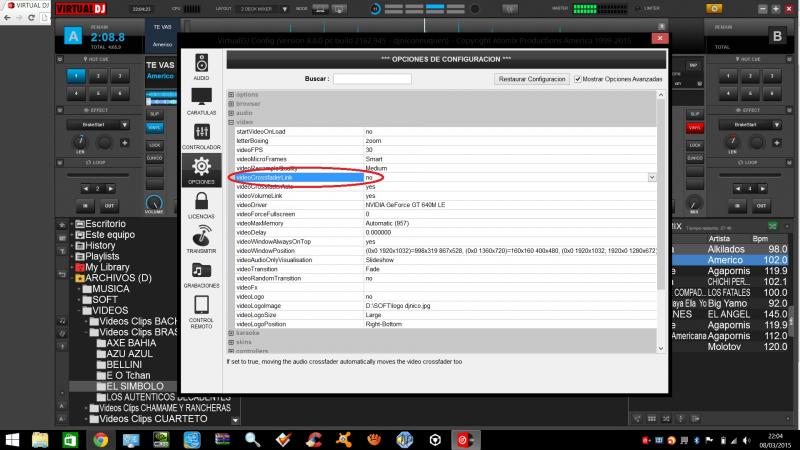Open the magnifier search app in taskbar

coord(253,440)
